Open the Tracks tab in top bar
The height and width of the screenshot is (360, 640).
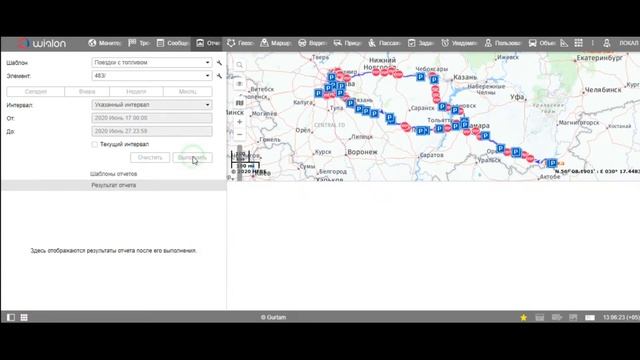(139, 43)
